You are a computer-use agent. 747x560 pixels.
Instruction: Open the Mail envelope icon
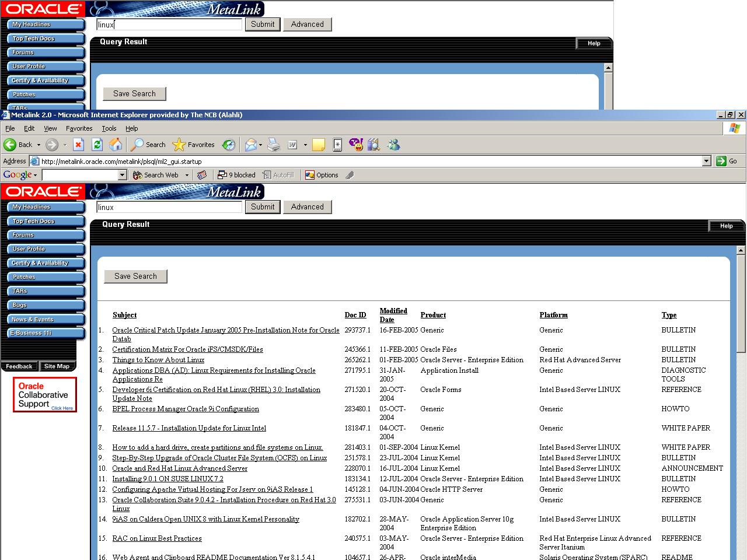(x=250, y=145)
